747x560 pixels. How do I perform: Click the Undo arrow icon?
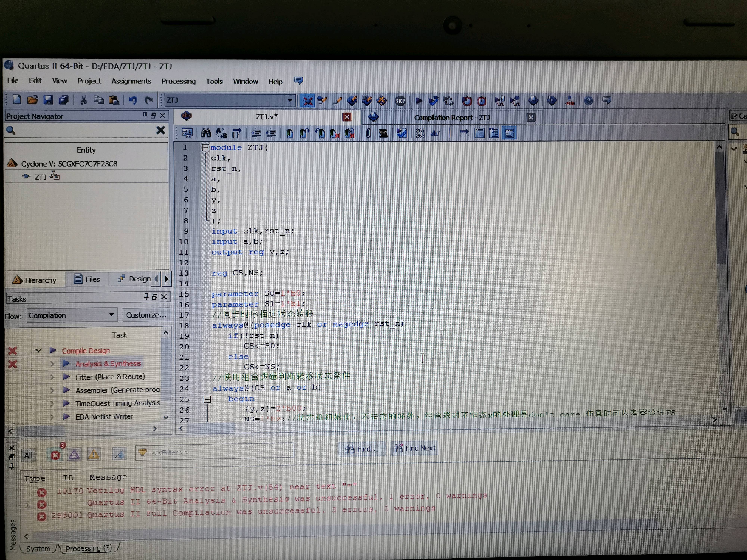coord(133,100)
